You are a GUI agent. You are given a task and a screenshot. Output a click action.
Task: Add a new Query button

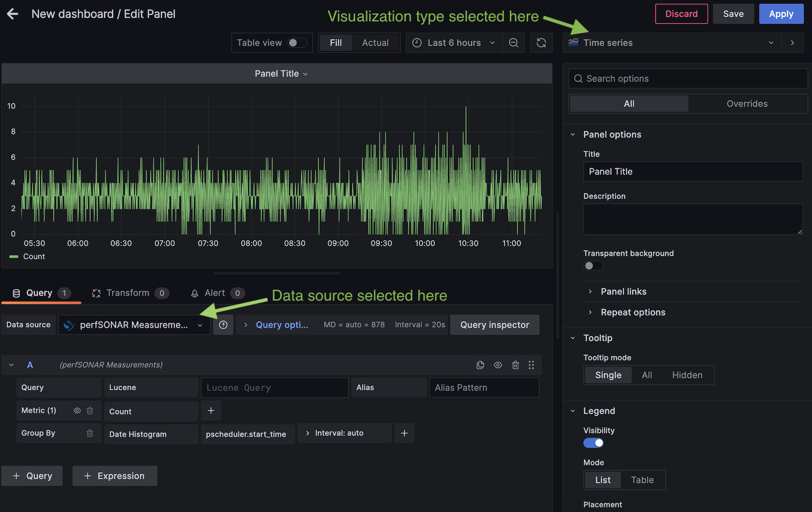point(32,476)
